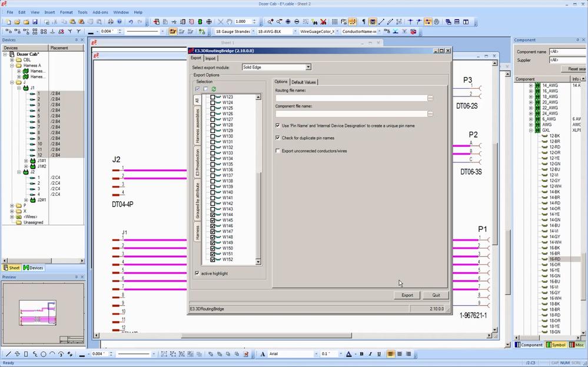588x367 pixels.
Task: Click the Quit button
Action: click(x=436, y=295)
